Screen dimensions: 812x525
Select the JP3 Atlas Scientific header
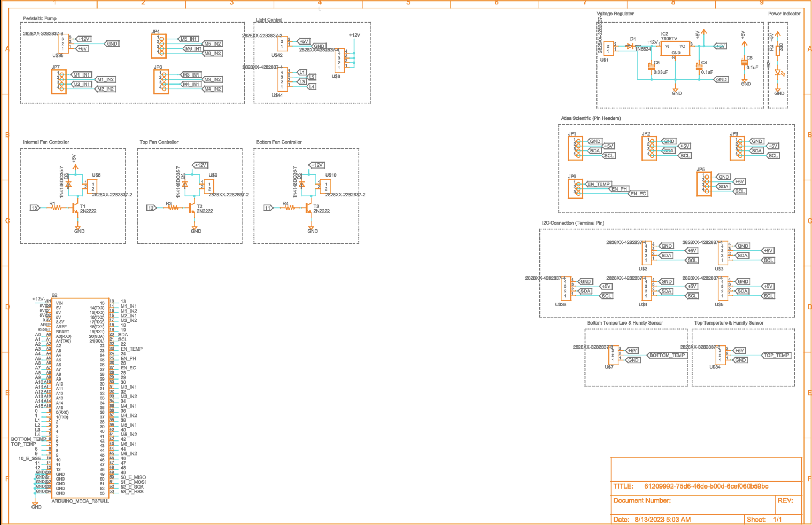737,148
